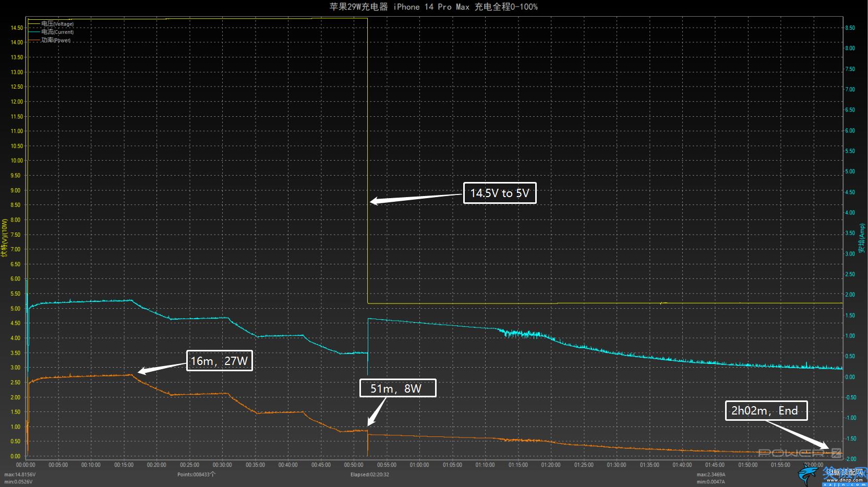Click the chart title about iPhone 14 Pro Max
Image resolution: width=868 pixels, height=487 pixels.
[433, 7]
